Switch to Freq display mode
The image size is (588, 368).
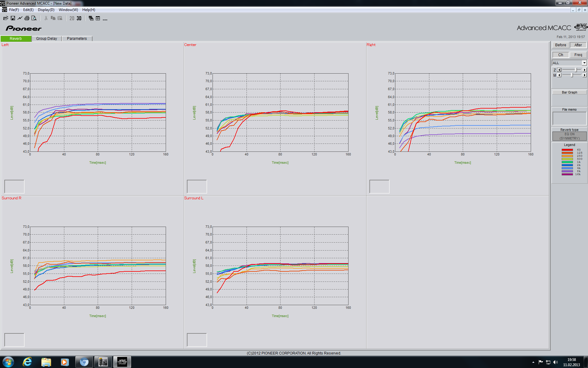tap(578, 55)
